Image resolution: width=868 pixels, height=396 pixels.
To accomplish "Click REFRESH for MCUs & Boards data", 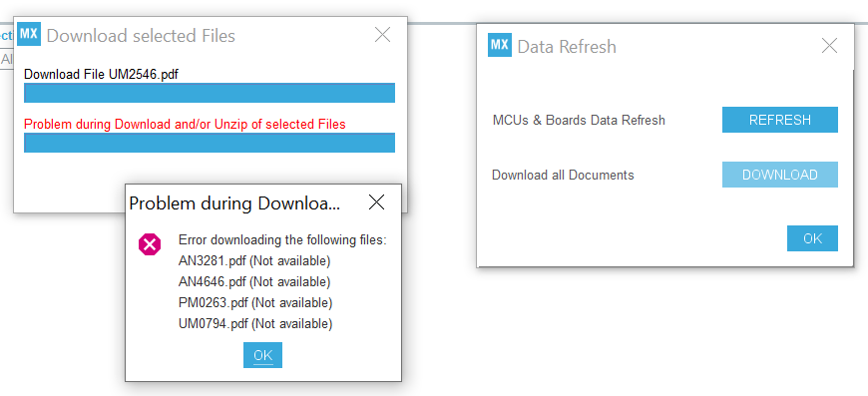I will 779,120.
